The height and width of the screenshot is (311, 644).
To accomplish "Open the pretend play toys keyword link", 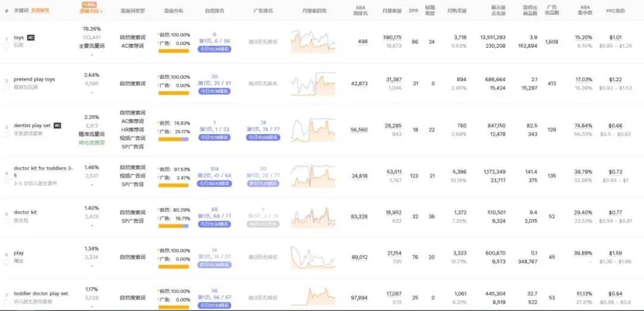I will pyautogui.click(x=34, y=79).
